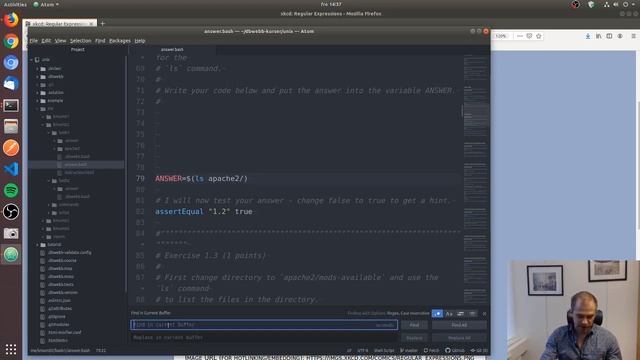This screenshot has height=360, width=640.
Task: Click the assertEqual line 82 in editor
Action: [204, 211]
